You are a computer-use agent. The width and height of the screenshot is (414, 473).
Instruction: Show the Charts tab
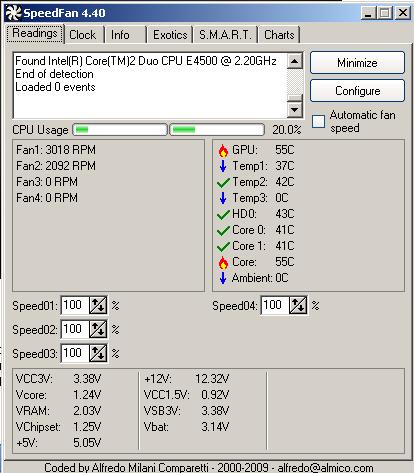279,35
